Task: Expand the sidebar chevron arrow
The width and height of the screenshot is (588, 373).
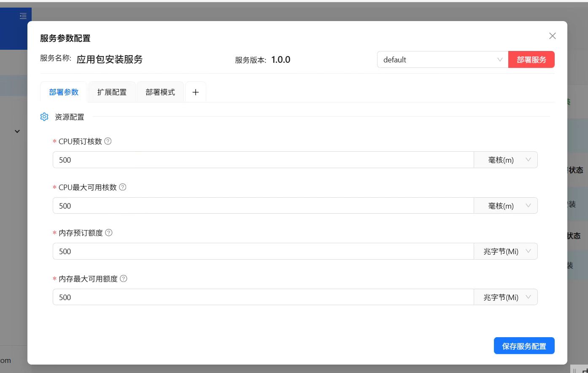Action: pos(17,131)
